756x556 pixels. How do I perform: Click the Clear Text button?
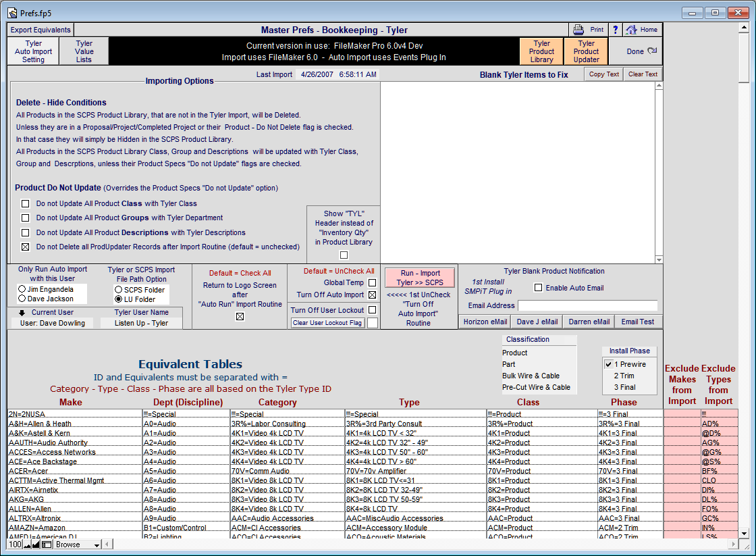point(643,74)
